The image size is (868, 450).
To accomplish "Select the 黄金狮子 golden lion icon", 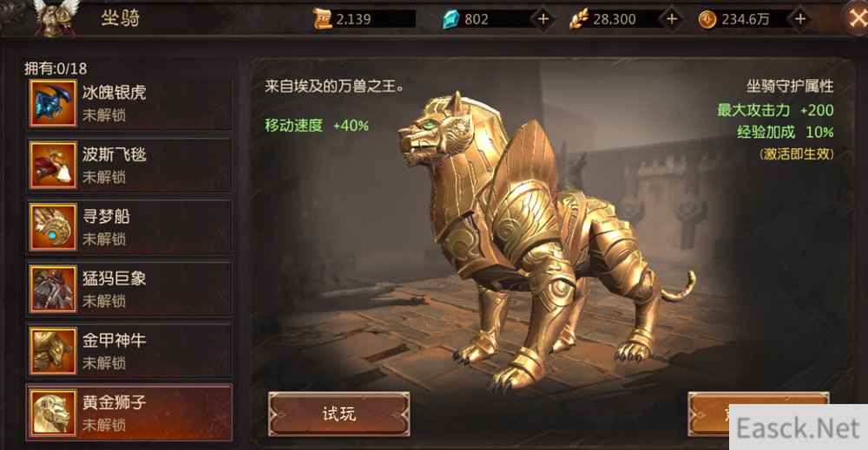I will (x=53, y=413).
